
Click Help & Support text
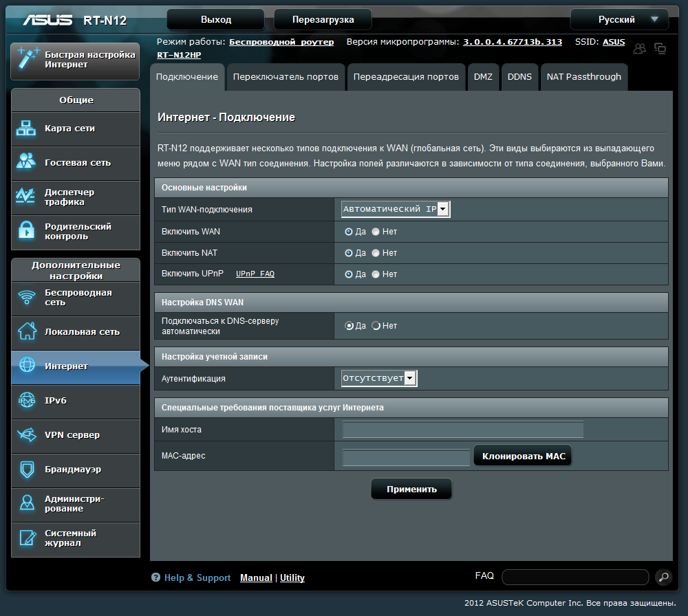click(x=197, y=577)
